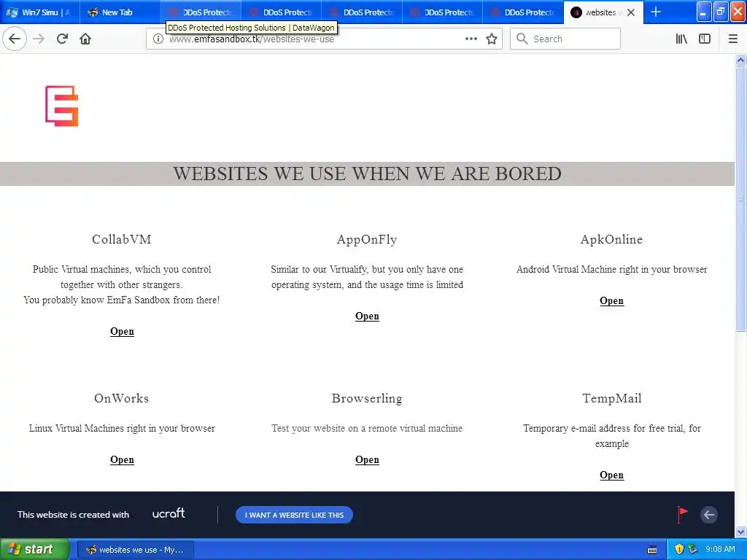Click the Browserling heading
The image size is (747, 560).
[x=367, y=398]
